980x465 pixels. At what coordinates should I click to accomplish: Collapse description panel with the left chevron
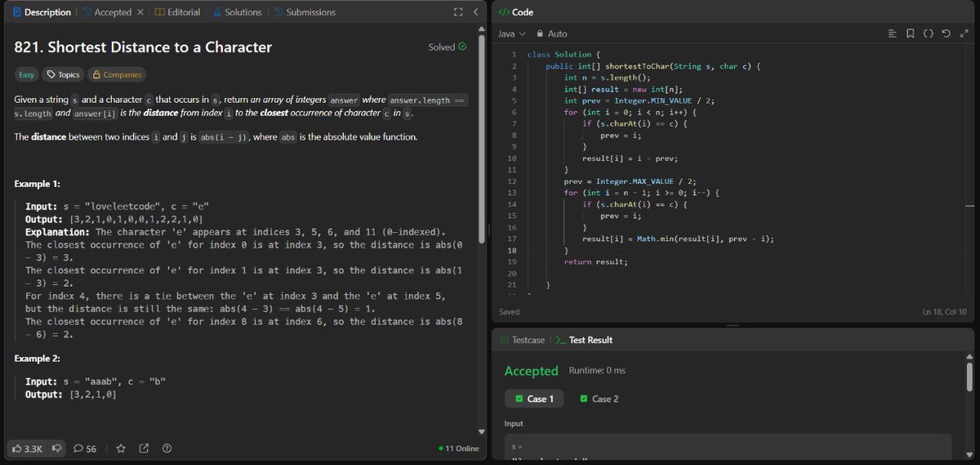pyautogui.click(x=475, y=12)
